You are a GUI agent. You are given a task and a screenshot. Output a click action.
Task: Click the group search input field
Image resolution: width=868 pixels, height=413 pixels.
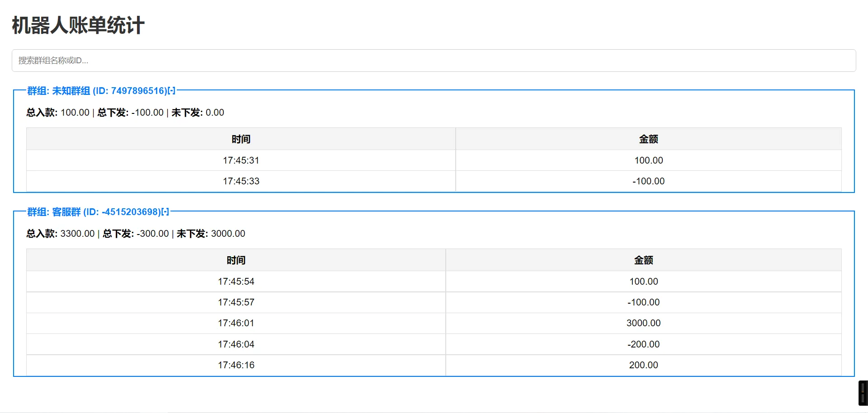(433, 61)
